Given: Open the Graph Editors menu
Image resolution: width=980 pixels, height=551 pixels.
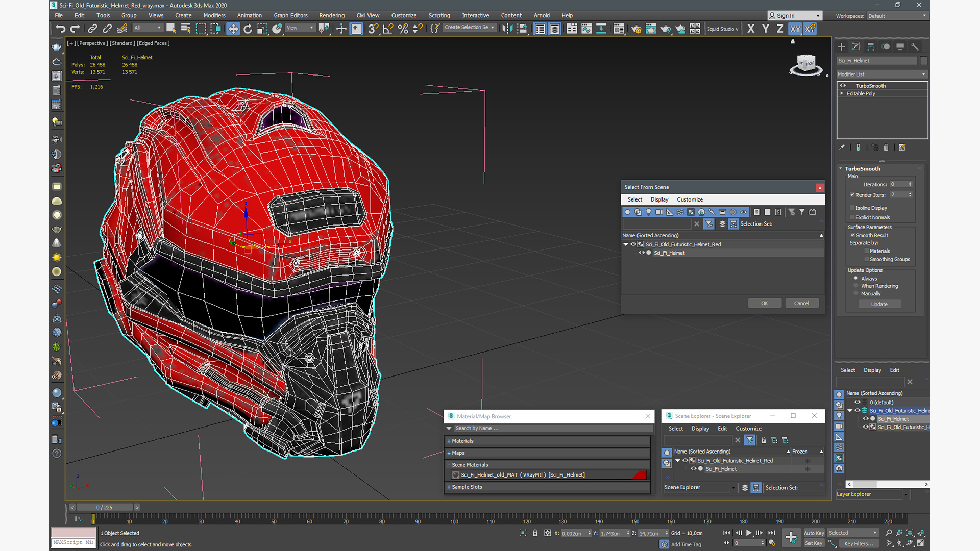Looking at the screenshot, I should click(x=290, y=15).
